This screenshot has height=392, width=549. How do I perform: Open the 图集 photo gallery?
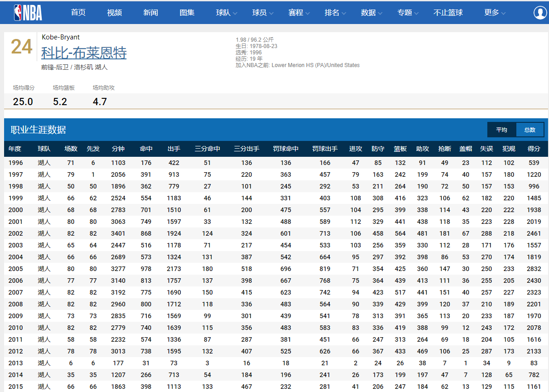[187, 13]
